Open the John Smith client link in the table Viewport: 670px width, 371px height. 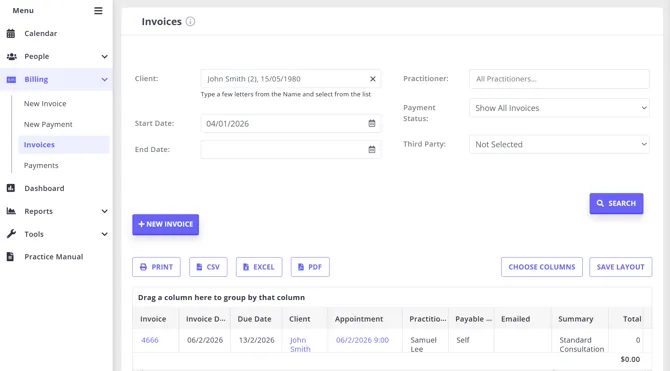click(300, 344)
